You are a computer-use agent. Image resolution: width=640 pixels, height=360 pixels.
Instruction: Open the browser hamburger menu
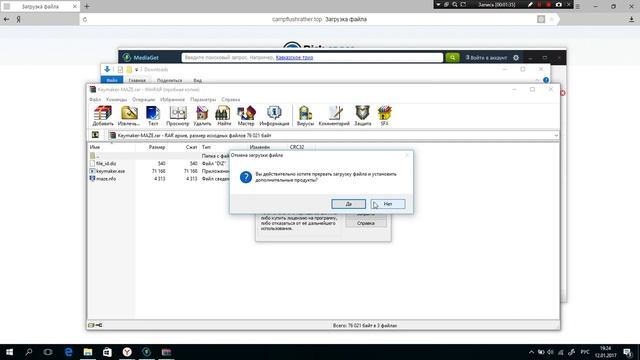click(578, 6)
